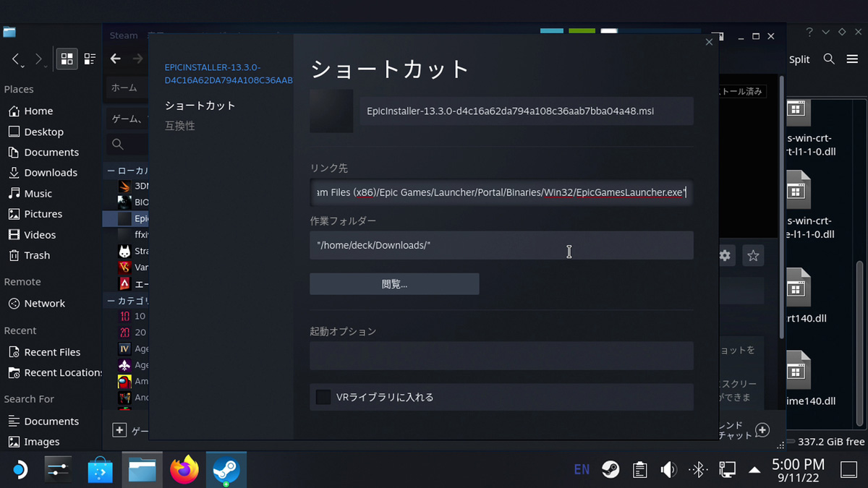This screenshot has height=488, width=868.
Task: Open volume control in system tray
Action: 668,470
